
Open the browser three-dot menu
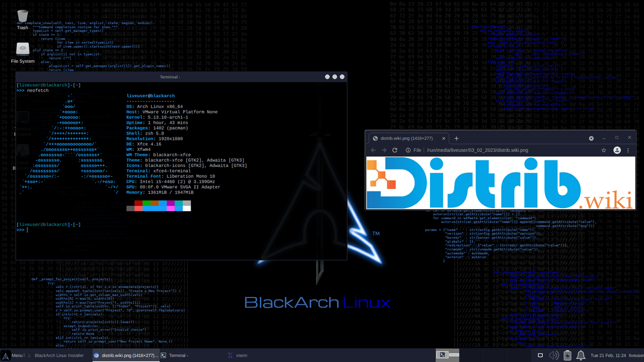pyautogui.click(x=628, y=150)
